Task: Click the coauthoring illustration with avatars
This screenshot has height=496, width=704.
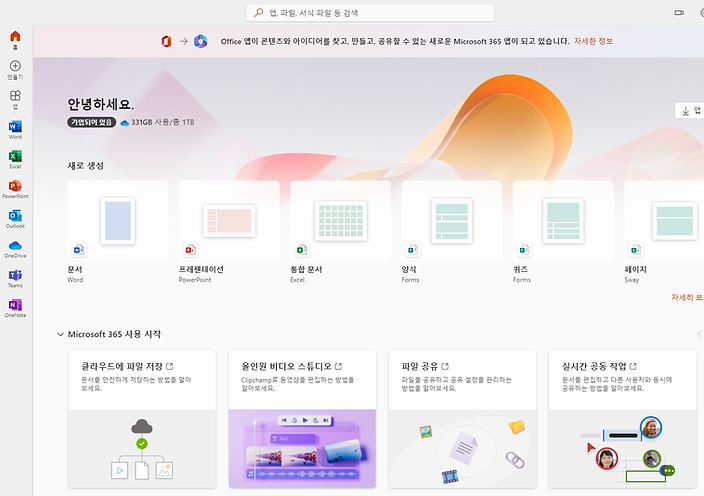Action: click(623, 448)
